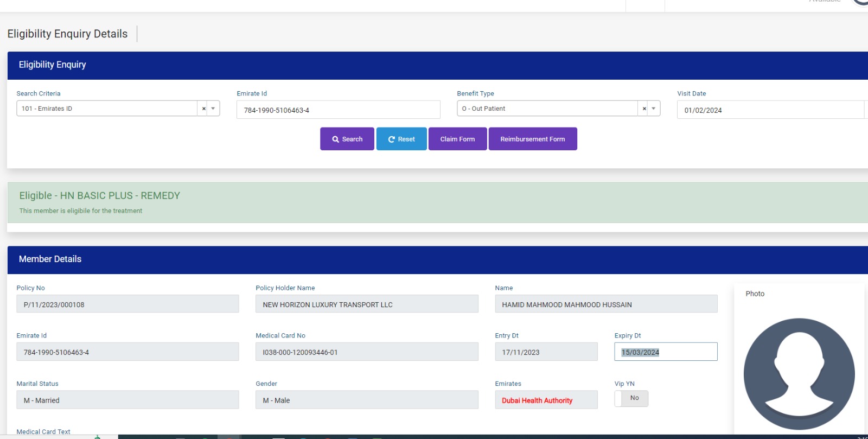
Task: Open the Claim Form
Action: [457, 139]
